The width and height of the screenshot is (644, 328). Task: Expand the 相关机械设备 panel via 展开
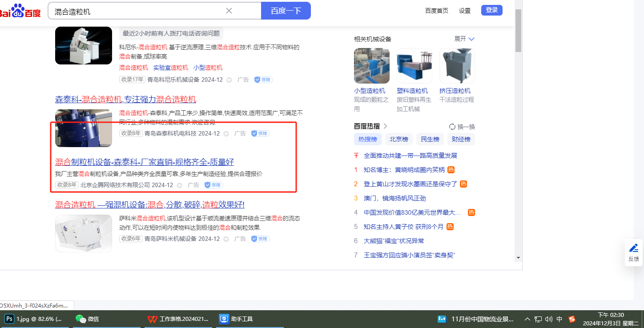465,39
